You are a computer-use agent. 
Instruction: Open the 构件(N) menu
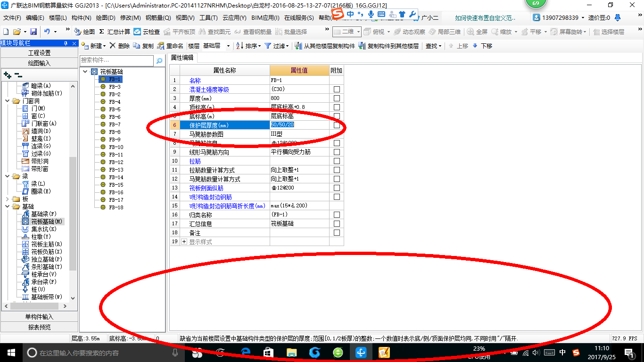(82, 17)
